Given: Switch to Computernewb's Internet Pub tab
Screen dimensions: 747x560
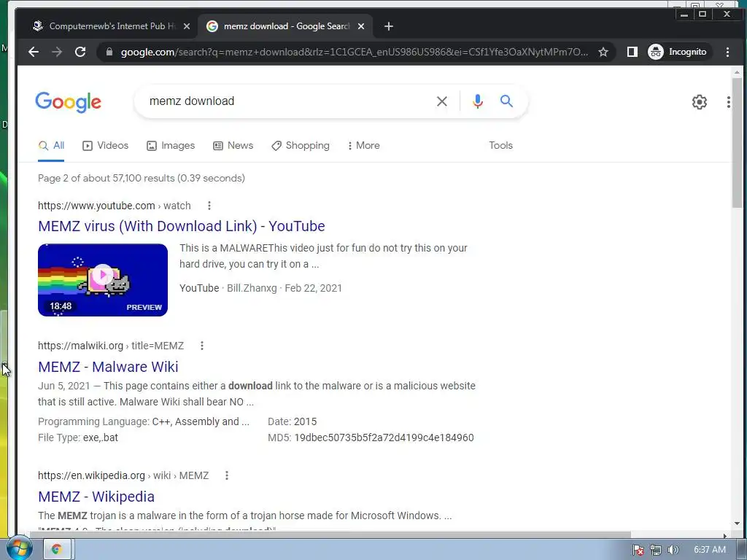Looking at the screenshot, I should click(111, 26).
